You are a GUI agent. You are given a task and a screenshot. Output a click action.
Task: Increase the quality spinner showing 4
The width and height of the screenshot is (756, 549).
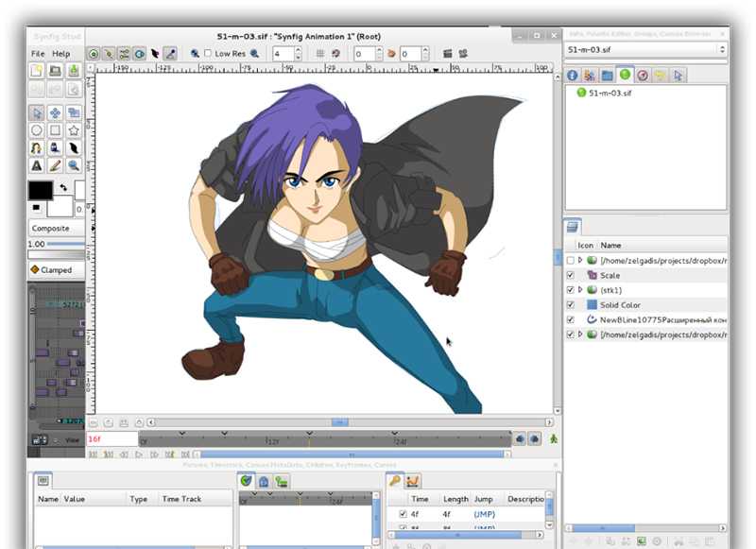[298, 50]
